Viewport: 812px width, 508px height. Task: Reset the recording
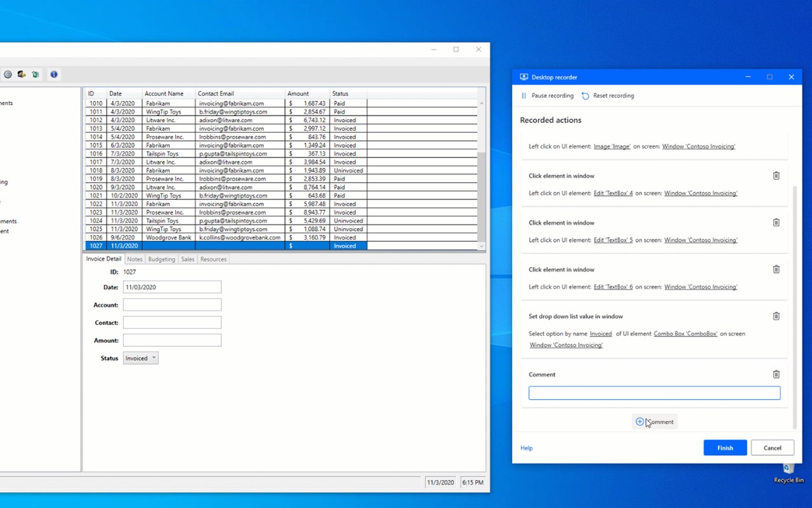[608, 96]
